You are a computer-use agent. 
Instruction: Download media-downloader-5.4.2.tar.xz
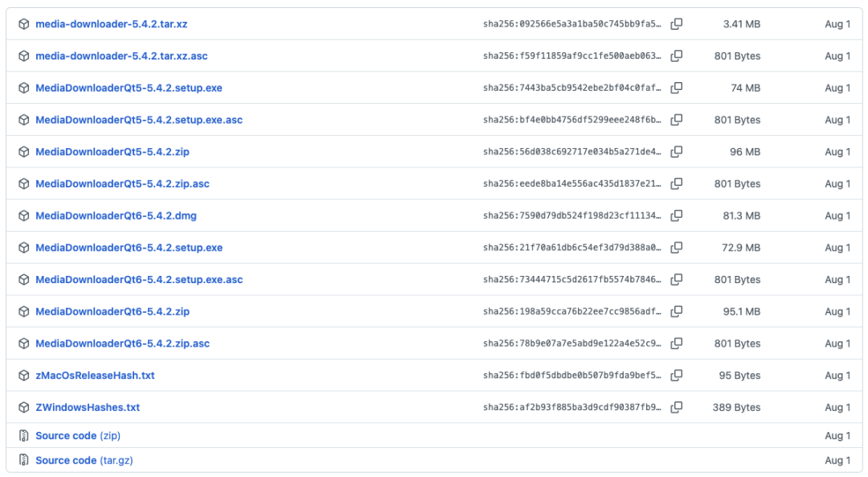click(111, 24)
